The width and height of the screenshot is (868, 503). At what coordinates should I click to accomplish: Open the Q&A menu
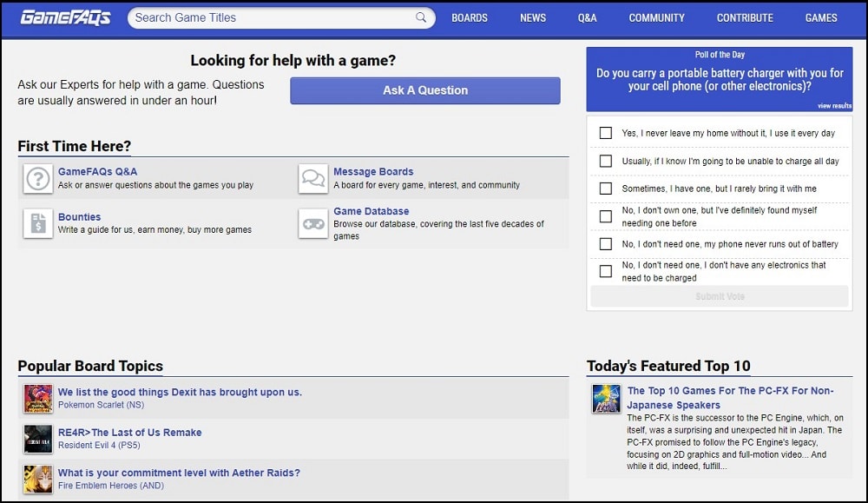[x=588, y=17]
